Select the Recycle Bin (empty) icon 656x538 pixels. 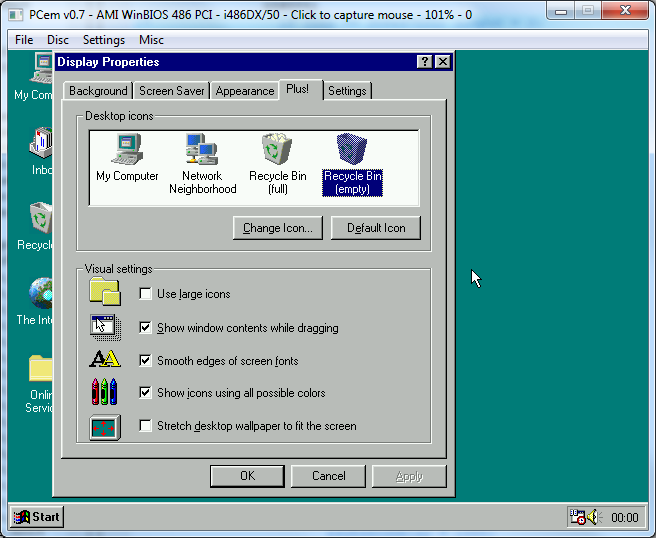click(352, 164)
